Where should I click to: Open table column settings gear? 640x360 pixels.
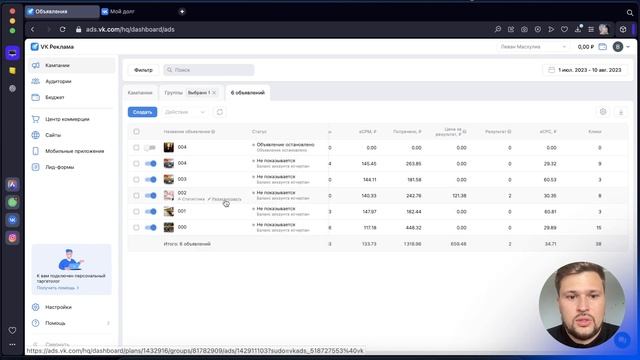(x=603, y=112)
